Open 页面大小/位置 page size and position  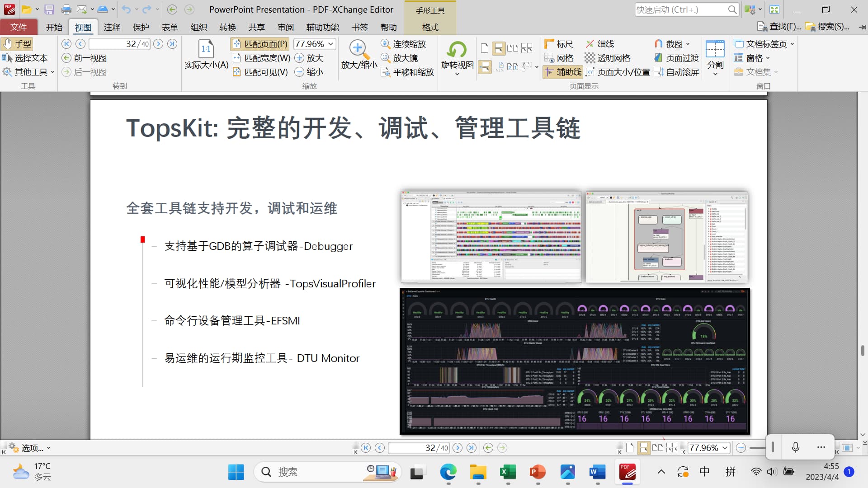pyautogui.click(x=618, y=72)
